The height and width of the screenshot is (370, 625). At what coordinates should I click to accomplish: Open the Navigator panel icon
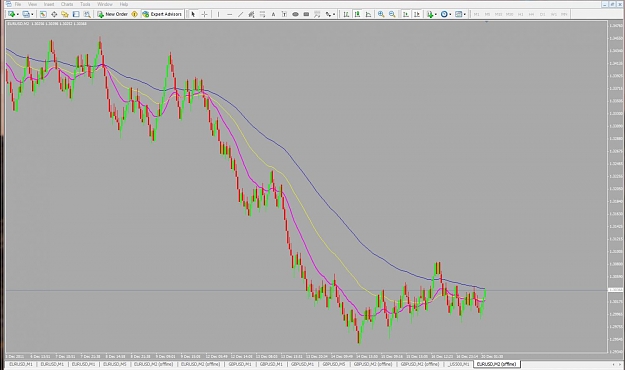(65, 14)
